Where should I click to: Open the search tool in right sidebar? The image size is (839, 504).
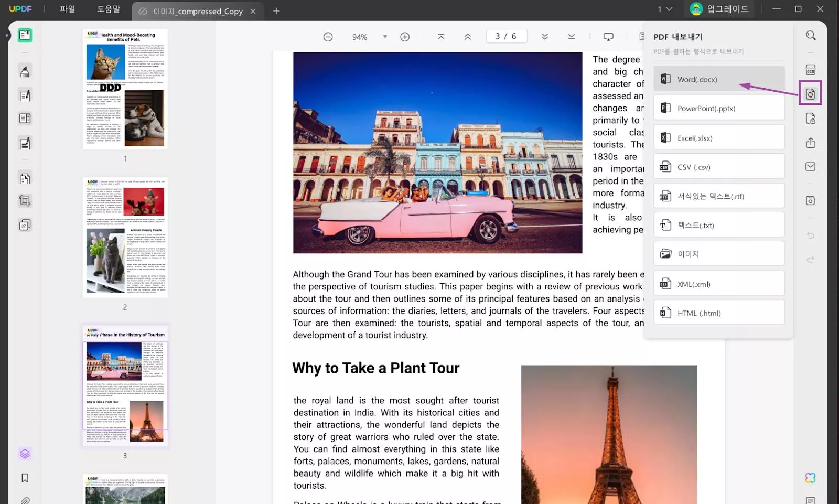[x=811, y=36]
